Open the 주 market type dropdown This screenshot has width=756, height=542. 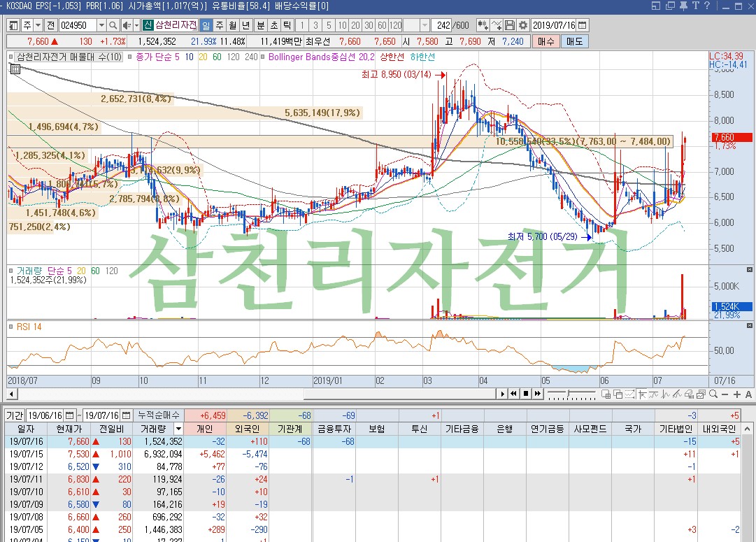(x=38, y=25)
